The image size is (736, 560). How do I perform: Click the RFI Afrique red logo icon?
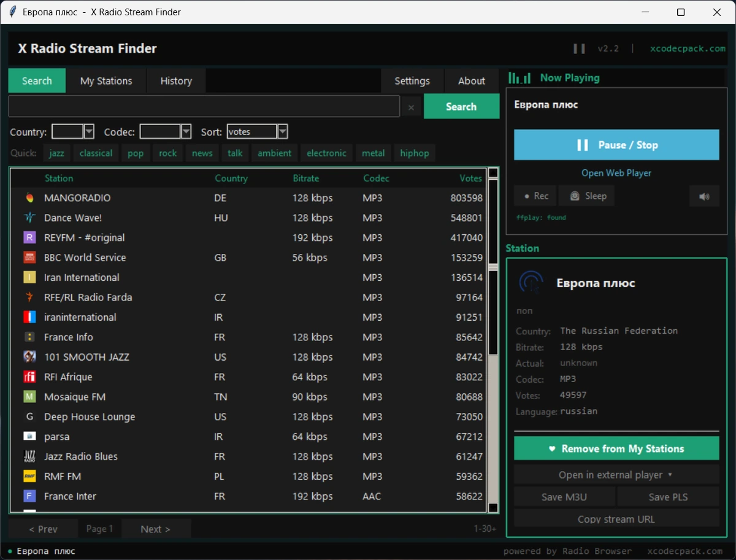(x=29, y=377)
